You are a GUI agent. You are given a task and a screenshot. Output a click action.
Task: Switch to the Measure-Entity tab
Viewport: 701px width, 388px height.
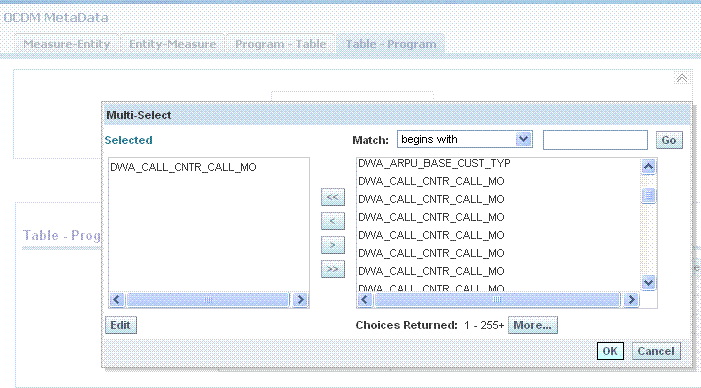67,44
